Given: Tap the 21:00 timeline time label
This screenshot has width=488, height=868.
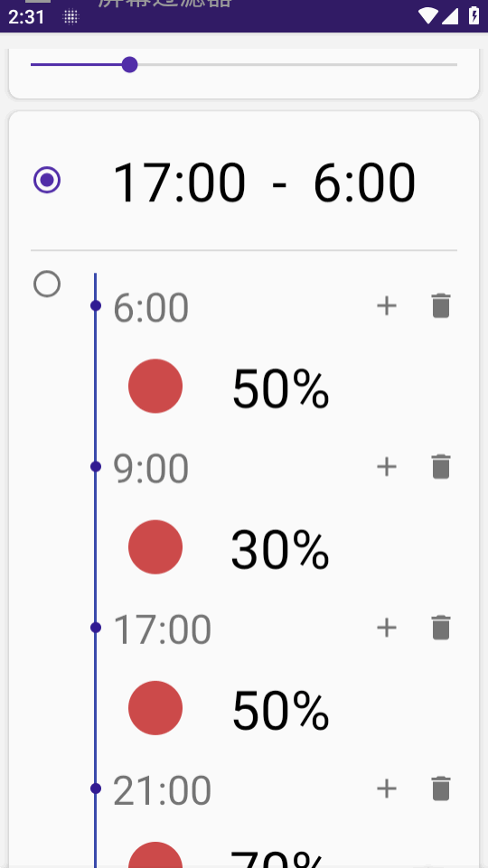Looking at the screenshot, I should [x=163, y=790].
